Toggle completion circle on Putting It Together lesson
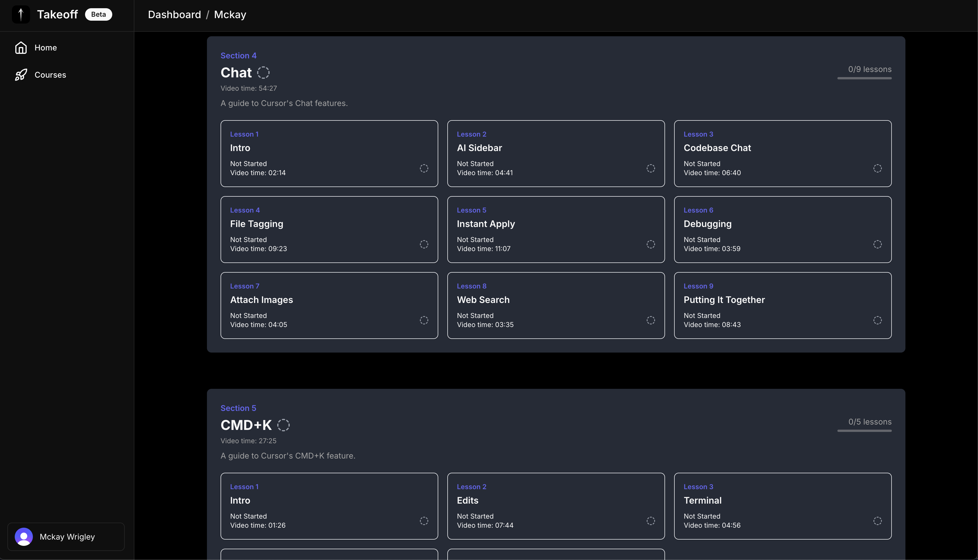The image size is (978, 560). [878, 320]
